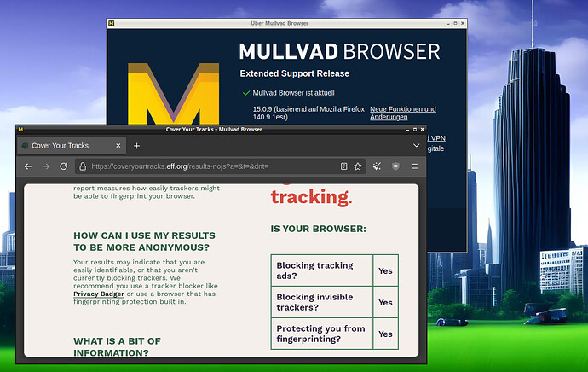The height and width of the screenshot is (372, 588).
Task: Close the Cover Your Tracks tab
Action: pos(118,146)
